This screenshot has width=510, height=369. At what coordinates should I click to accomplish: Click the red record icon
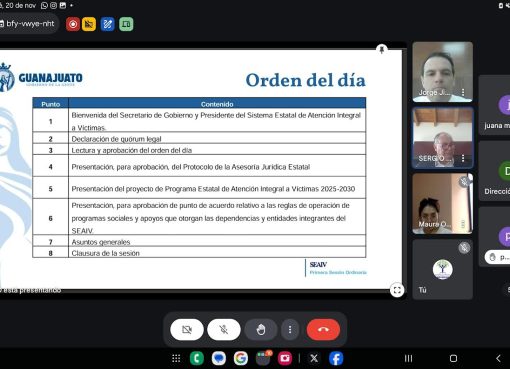click(73, 24)
